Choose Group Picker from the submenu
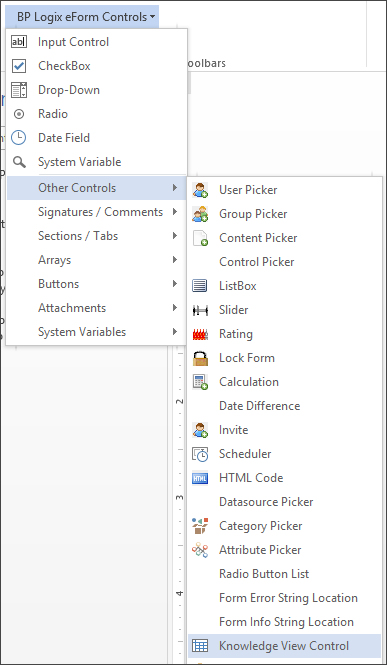The height and width of the screenshot is (665, 387). tap(284, 214)
